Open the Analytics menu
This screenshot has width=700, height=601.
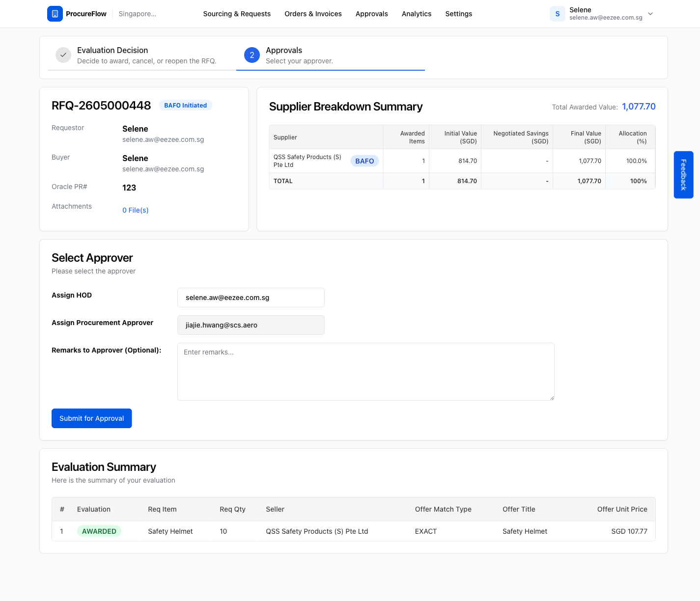point(417,14)
